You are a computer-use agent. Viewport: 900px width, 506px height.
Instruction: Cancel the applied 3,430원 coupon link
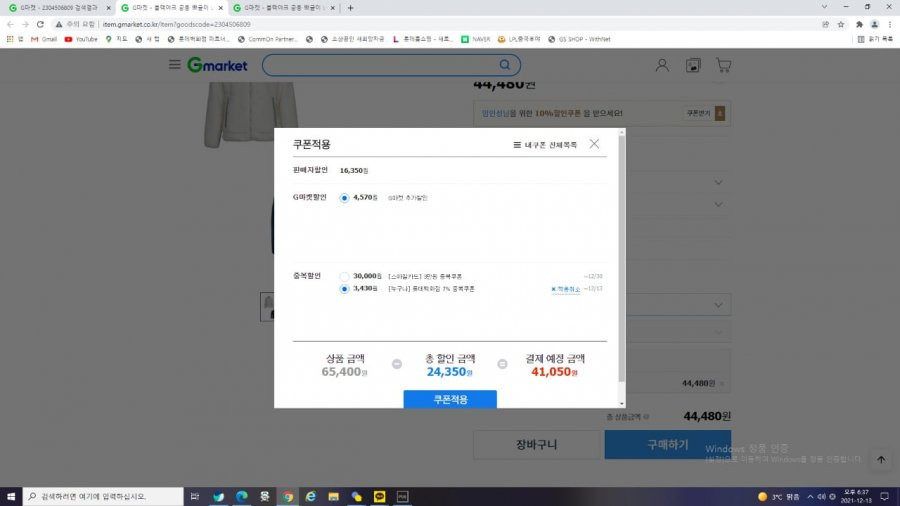coord(565,289)
